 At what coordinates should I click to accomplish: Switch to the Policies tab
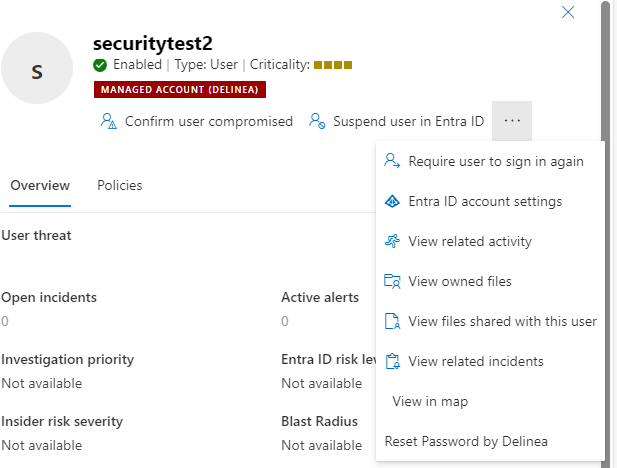click(x=120, y=185)
